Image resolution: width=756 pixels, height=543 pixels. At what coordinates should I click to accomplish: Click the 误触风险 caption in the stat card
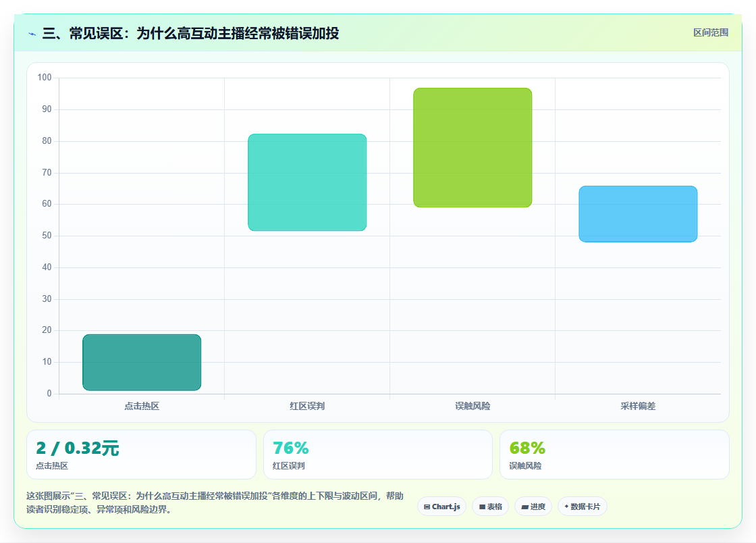click(x=525, y=466)
